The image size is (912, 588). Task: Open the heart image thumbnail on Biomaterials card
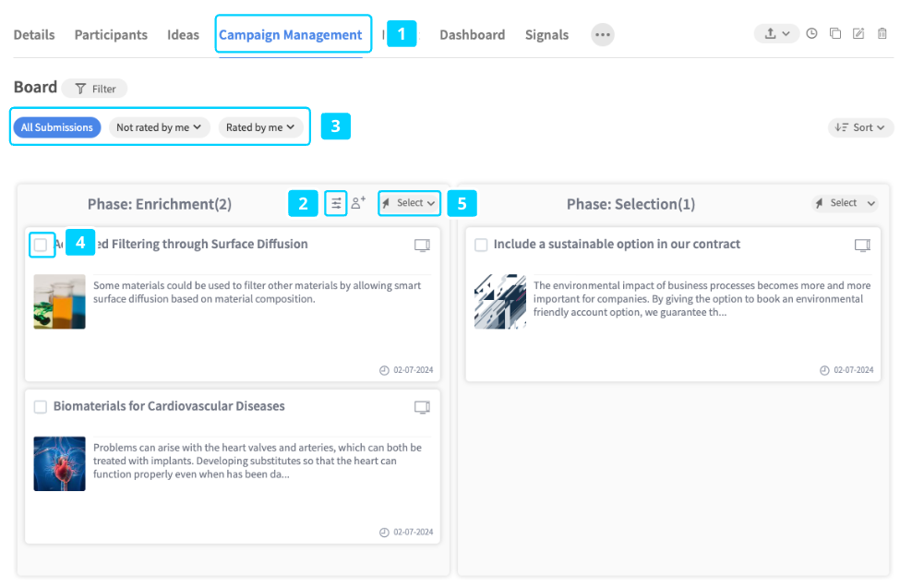pos(59,463)
